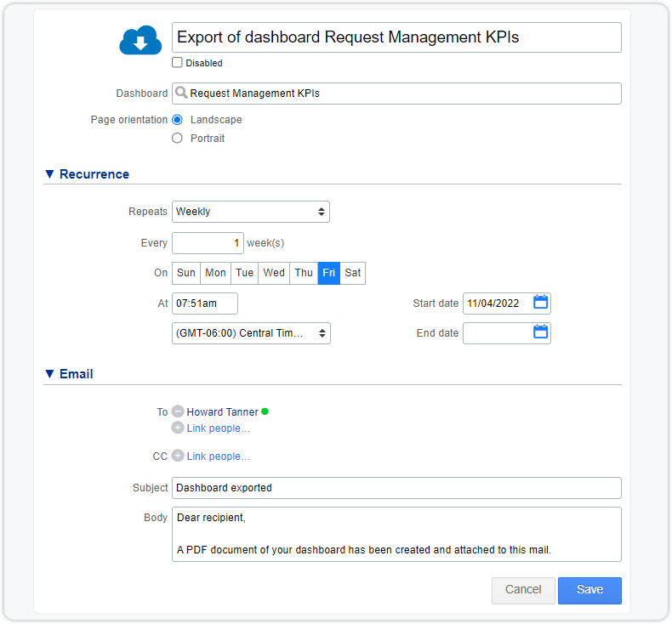Toggle Mon in the weekday selector
The image size is (672, 624).
[x=215, y=273]
